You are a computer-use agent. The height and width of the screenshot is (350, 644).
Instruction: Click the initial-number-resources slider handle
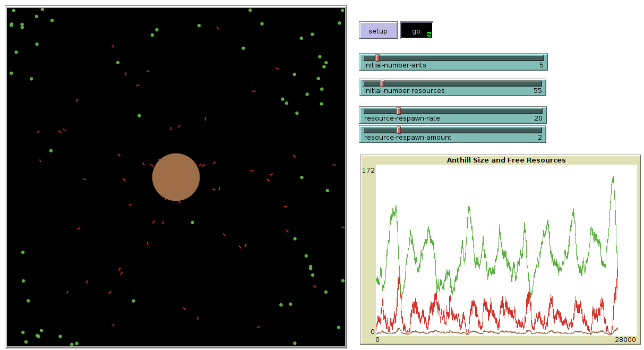pos(382,83)
